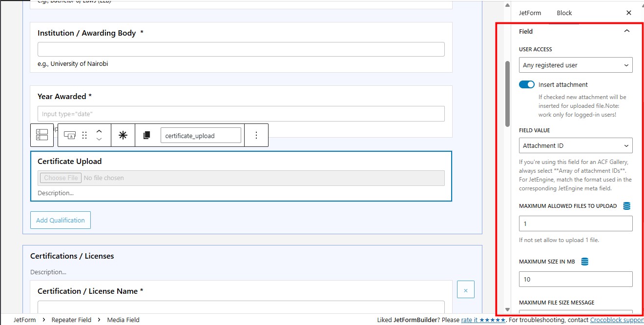Click the maximum size in MB input

click(x=576, y=279)
